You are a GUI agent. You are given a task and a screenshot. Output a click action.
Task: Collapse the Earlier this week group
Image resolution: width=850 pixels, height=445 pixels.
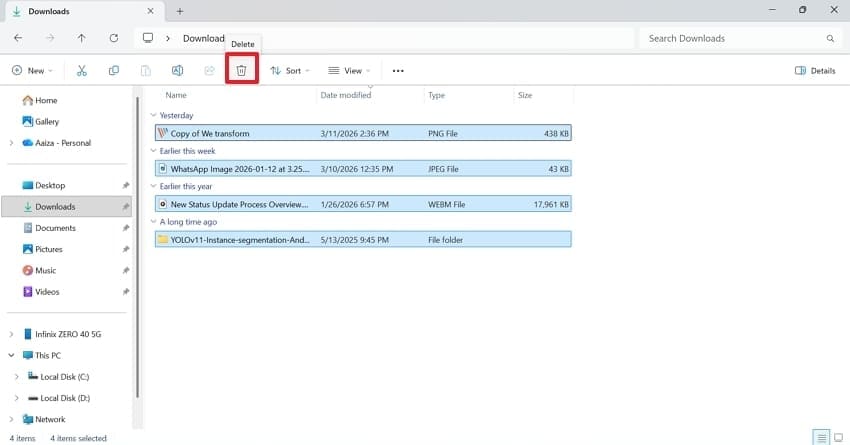[x=153, y=151]
